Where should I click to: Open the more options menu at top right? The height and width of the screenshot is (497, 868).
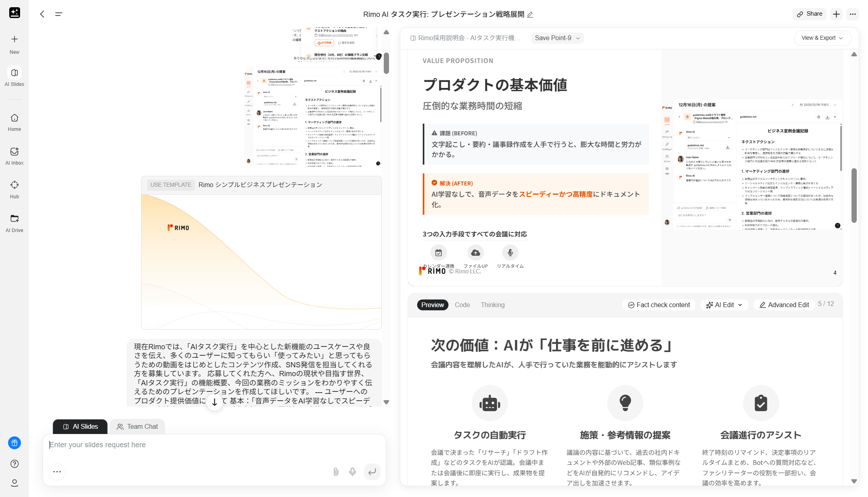click(853, 14)
